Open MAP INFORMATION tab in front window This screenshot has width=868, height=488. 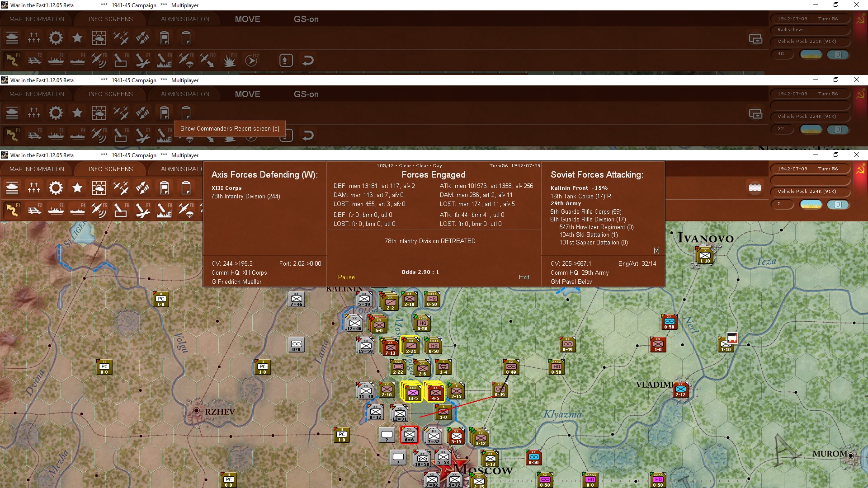pyautogui.click(x=37, y=169)
